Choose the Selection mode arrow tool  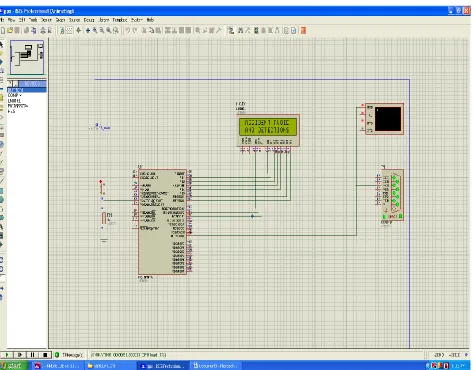point(1,45)
